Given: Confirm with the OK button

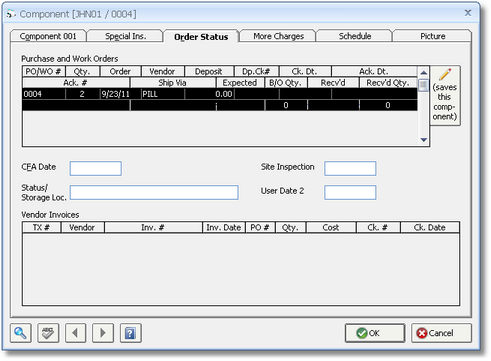Looking at the screenshot, I should coord(375,333).
